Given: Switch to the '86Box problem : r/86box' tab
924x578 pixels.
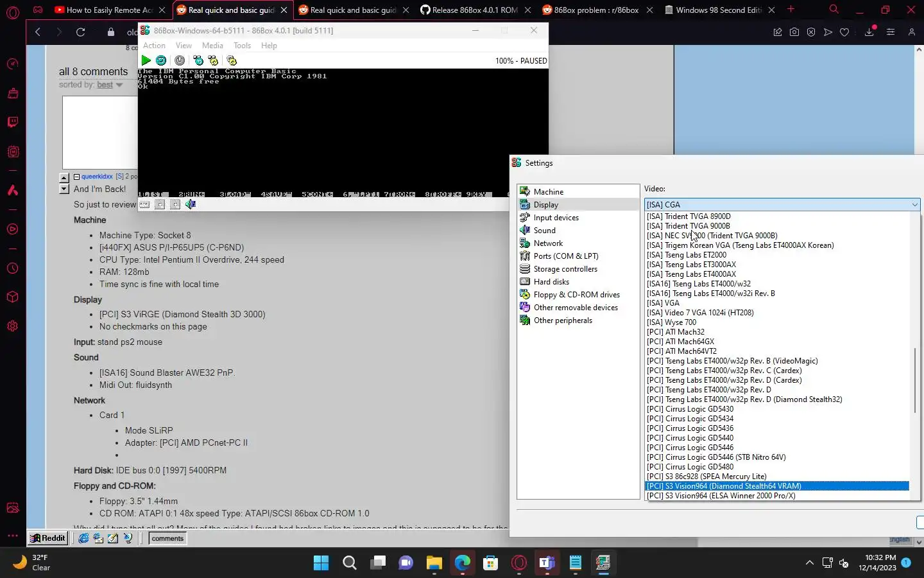Looking at the screenshot, I should 597,10.
